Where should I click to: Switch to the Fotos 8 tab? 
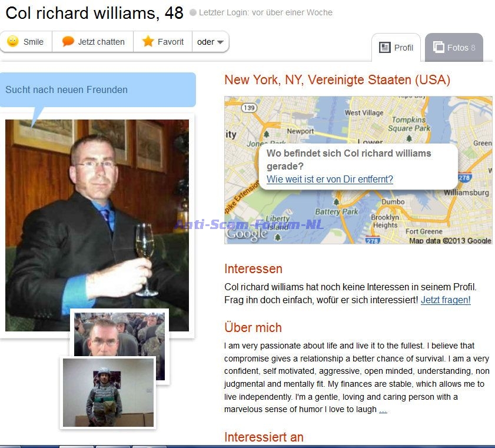454,48
